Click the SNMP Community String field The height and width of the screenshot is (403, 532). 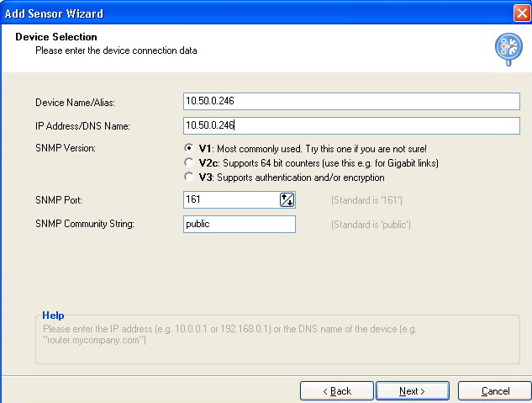click(240, 224)
